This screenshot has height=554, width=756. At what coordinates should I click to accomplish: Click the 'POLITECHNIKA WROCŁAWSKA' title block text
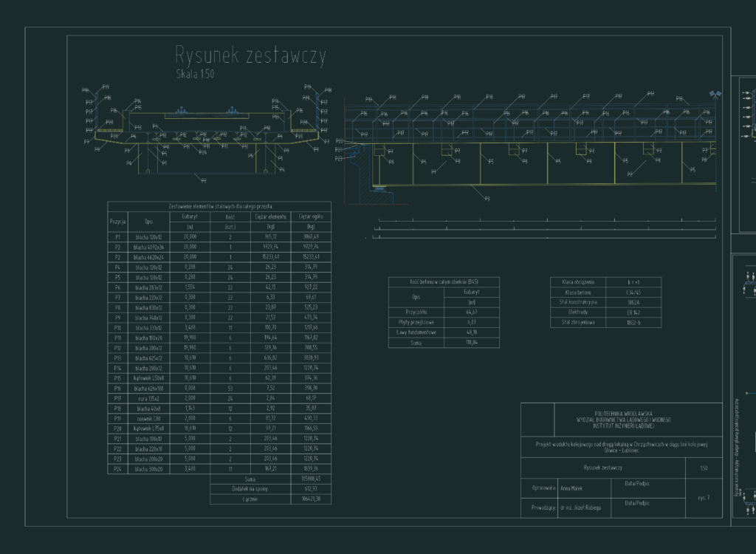[623, 414]
